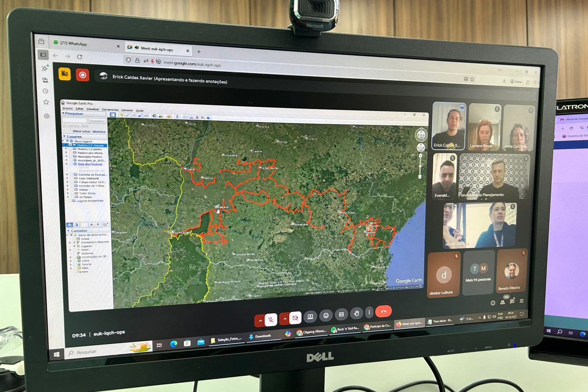
Task: Show the participants list people icon
Action: (x=502, y=302)
